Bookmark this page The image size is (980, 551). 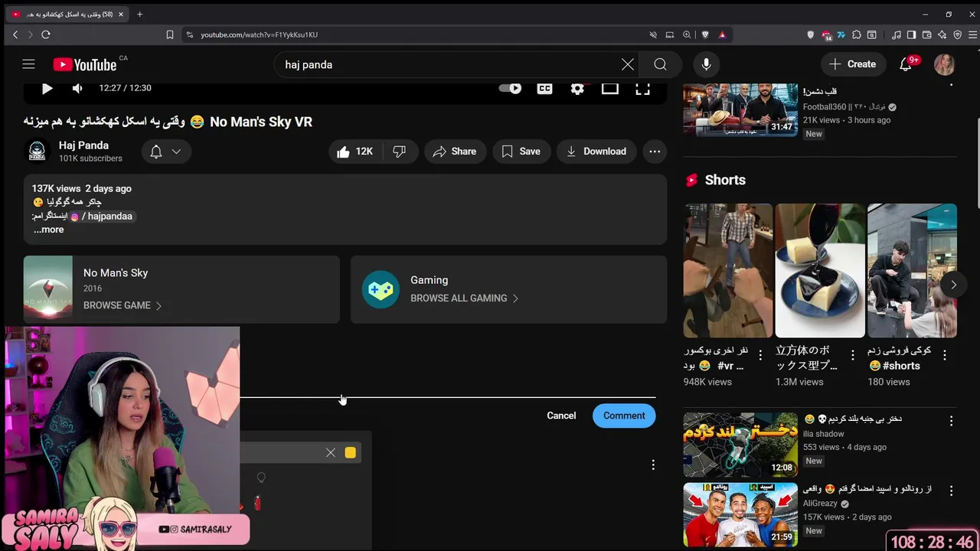coord(170,34)
